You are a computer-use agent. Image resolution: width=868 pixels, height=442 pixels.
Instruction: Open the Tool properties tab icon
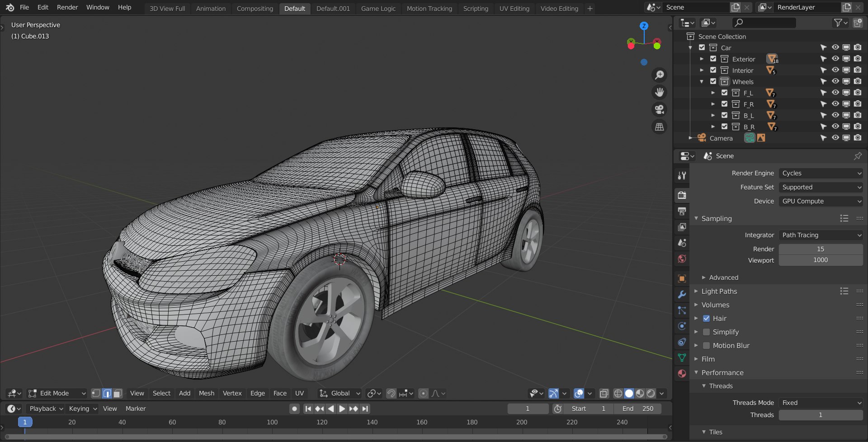click(x=682, y=175)
